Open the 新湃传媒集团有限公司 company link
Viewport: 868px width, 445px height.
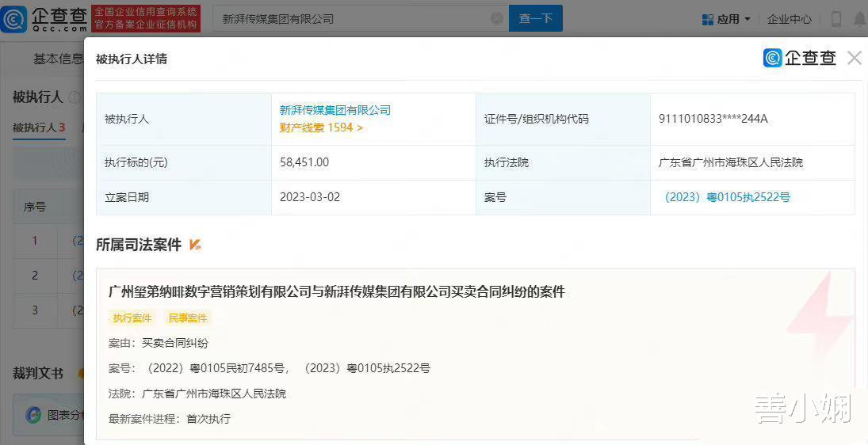point(335,110)
